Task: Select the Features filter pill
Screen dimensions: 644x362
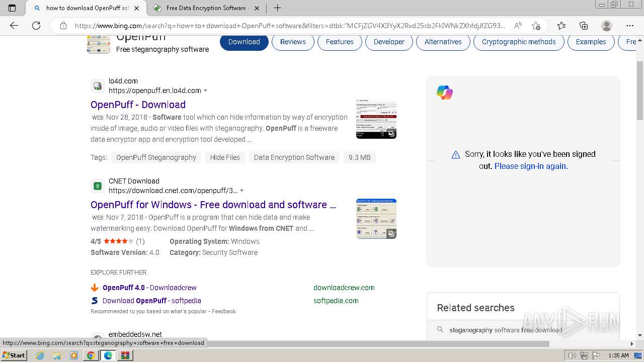Action: (x=340, y=42)
